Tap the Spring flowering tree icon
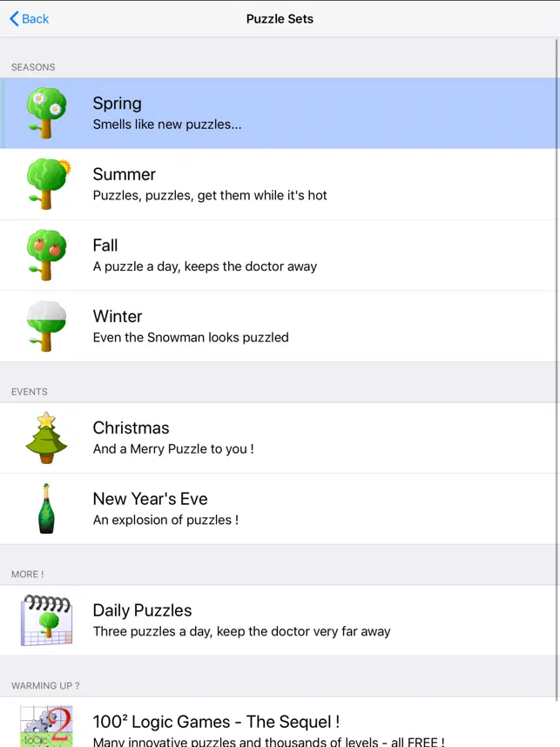Image resolution: width=560 pixels, height=747 pixels. 46,113
